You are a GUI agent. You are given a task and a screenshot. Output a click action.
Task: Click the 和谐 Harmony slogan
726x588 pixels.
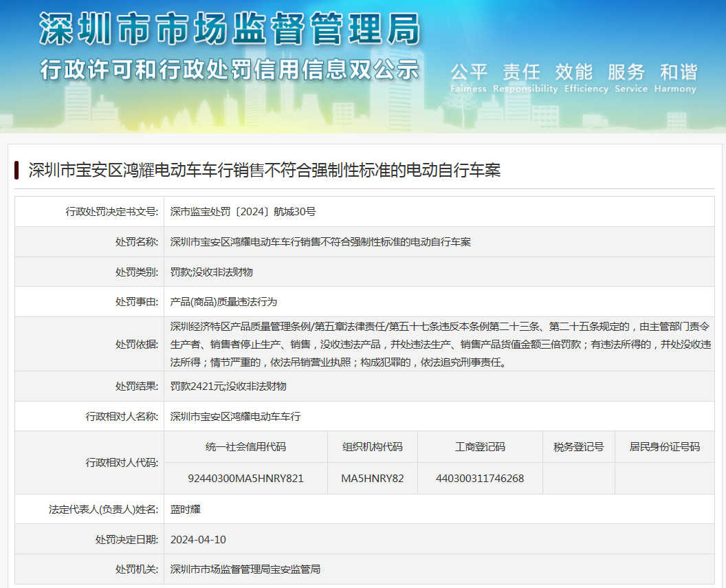coord(676,78)
